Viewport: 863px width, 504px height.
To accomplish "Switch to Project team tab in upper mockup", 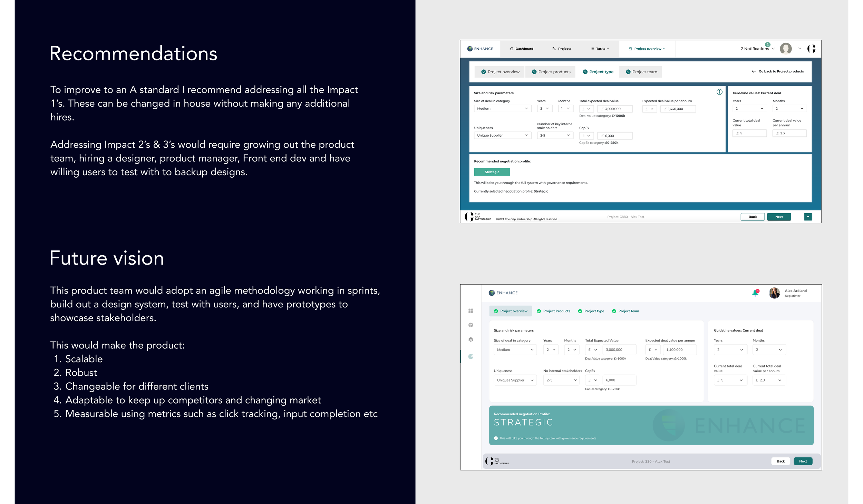I will (641, 72).
